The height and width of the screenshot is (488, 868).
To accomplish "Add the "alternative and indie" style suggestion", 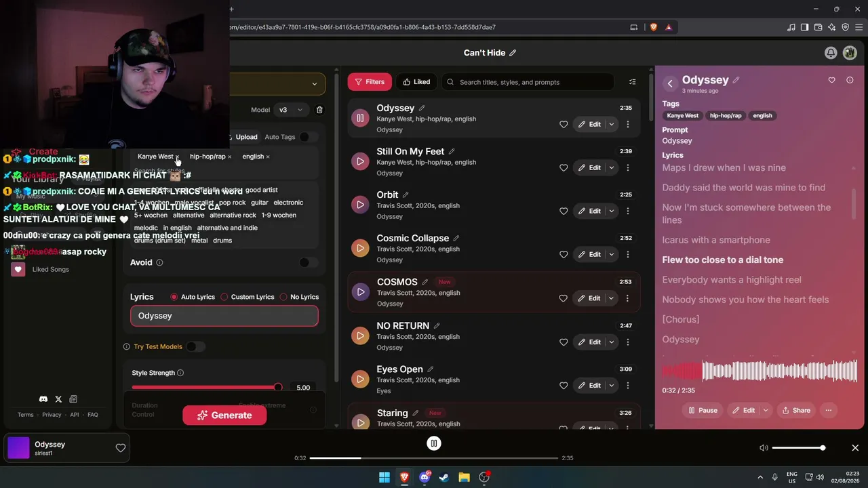I will coord(227,228).
